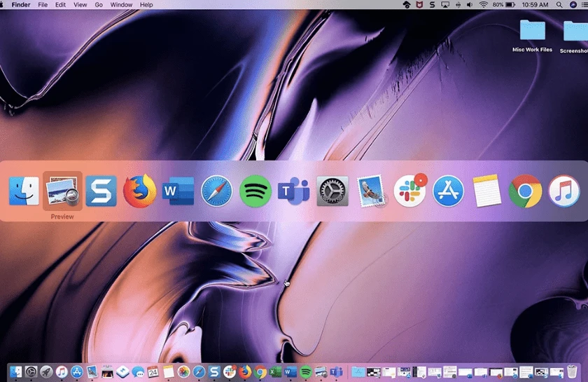Open Microsoft Teams from the Dock
Screen dimensions: 588x382
[337, 372]
